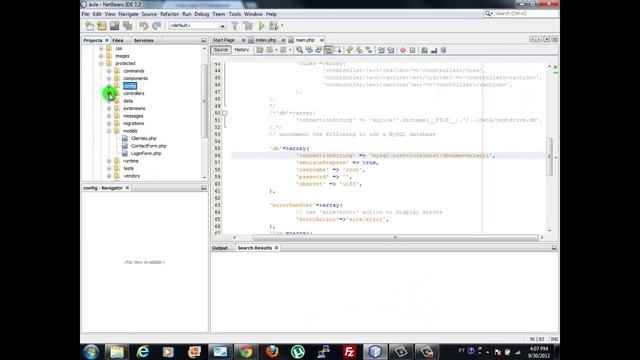
Task: Expand the commands folder node
Action: pyautogui.click(x=109, y=71)
